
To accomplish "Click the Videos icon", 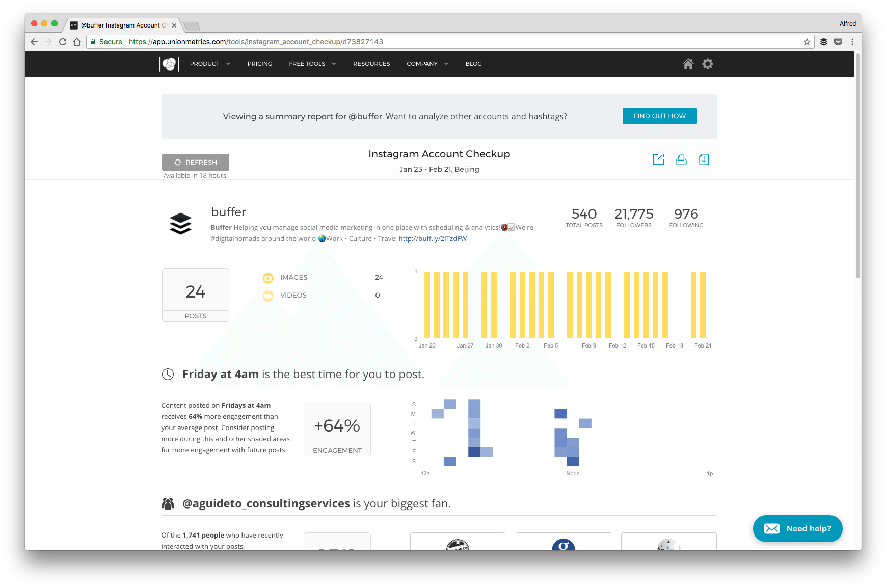I will click(x=267, y=295).
